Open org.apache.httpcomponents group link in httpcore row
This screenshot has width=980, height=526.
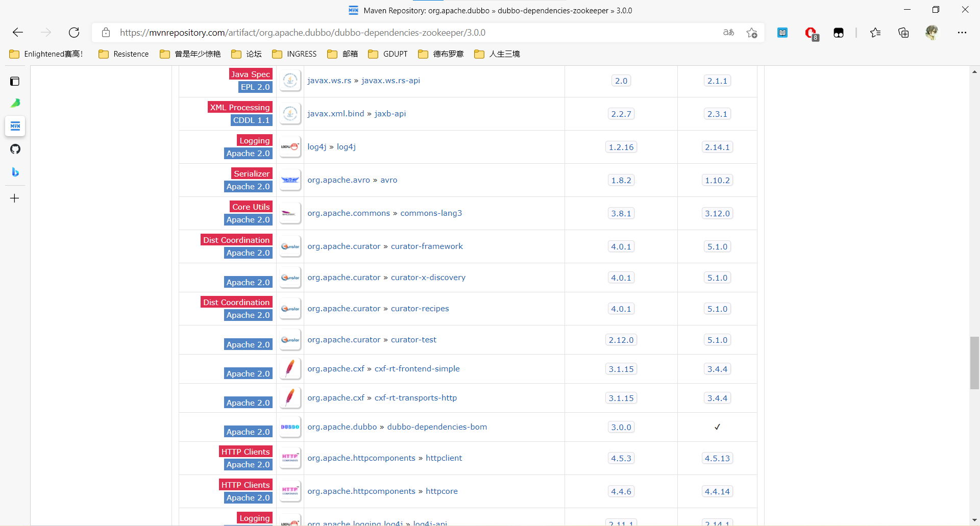(x=361, y=491)
